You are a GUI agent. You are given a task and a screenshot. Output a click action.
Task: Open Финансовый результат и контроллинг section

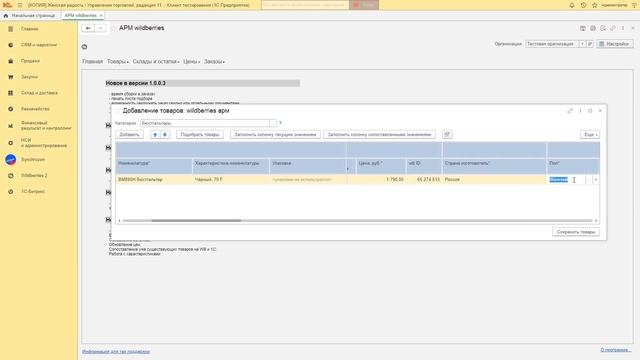pyautogui.click(x=46, y=125)
